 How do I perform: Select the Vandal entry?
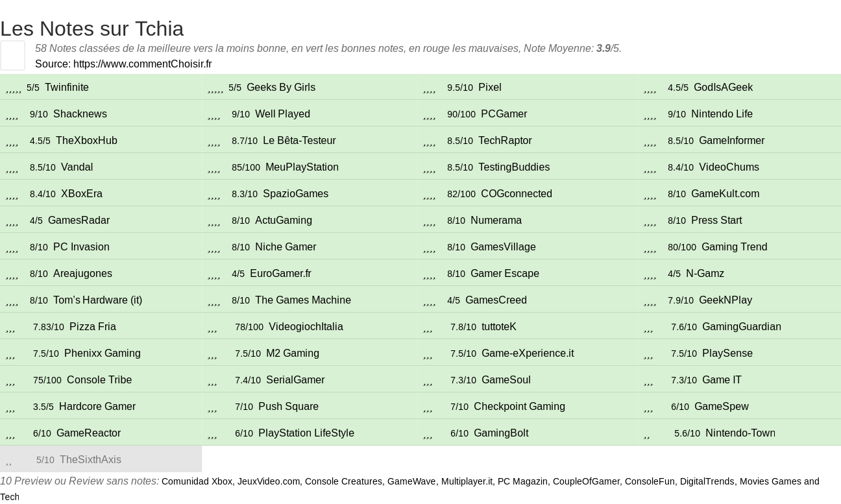point(77,167)
